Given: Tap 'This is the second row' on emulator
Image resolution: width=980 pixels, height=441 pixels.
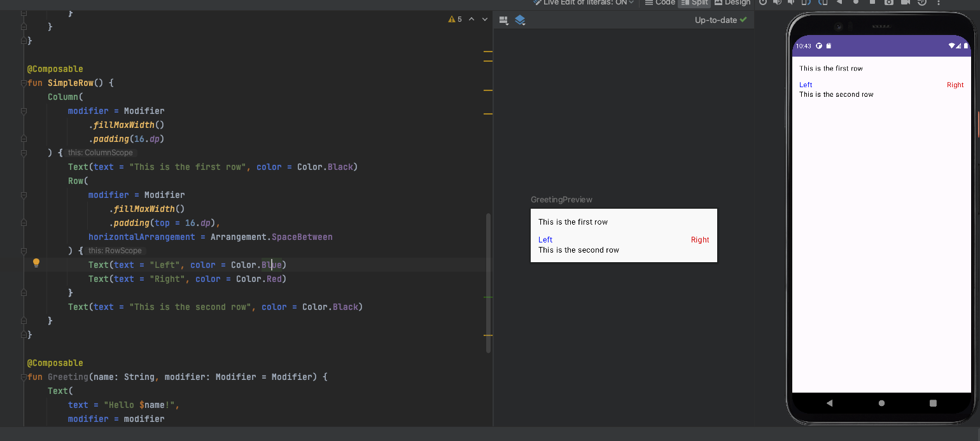Looking at the screenshot, I should pos(836,94).
